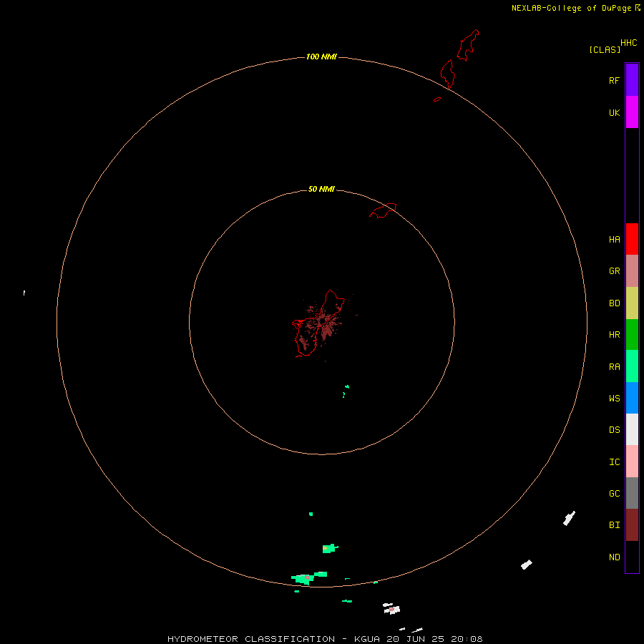Click the 'RF' legend label
The height and width of the screenshot is (644, 644).
point(614,81)
